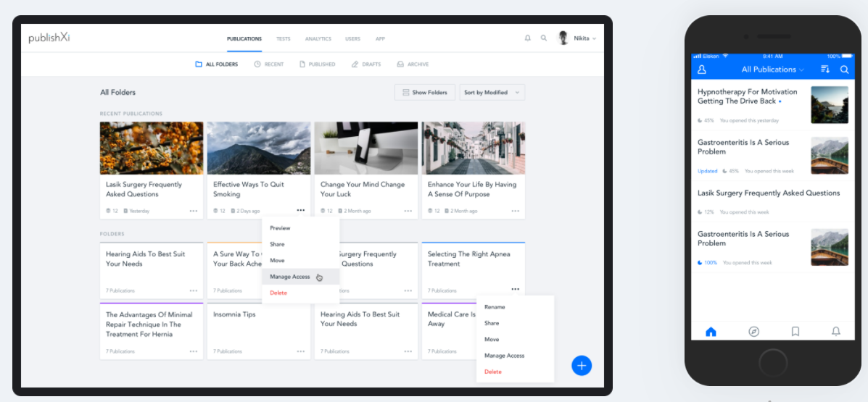The width and height of the screenshot is (868, 402).
Task: Choose Rename in the folder context menu
Action: (x=516, y=307)
